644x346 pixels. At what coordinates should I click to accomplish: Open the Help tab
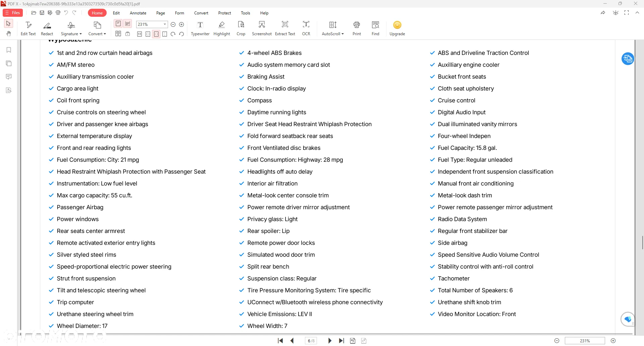tap(264, 13)
